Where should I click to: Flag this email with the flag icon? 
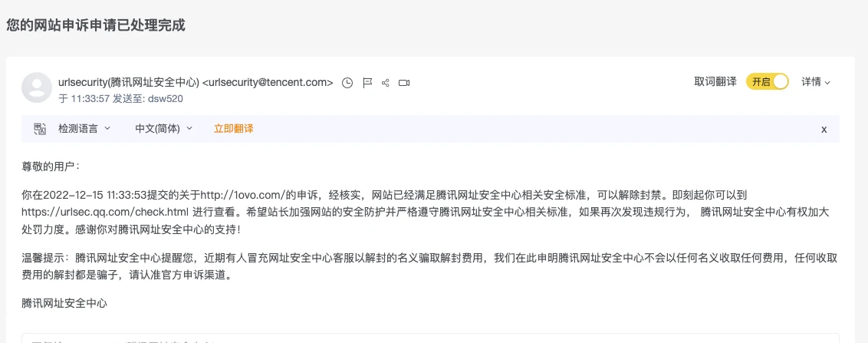pyautogui.click(x=367, y=83)
